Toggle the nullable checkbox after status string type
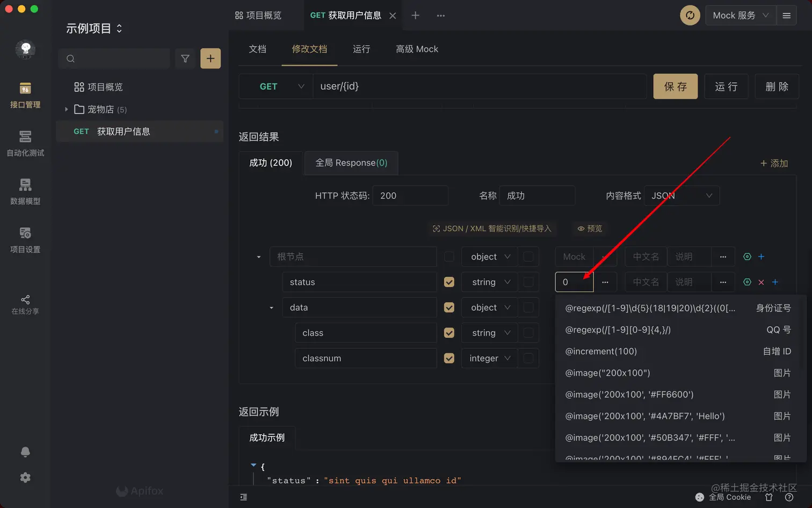 click(x=528, y=282)
